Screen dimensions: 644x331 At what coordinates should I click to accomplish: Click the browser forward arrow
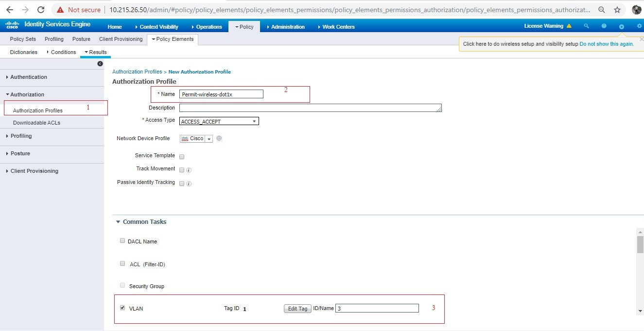point(25,10)
